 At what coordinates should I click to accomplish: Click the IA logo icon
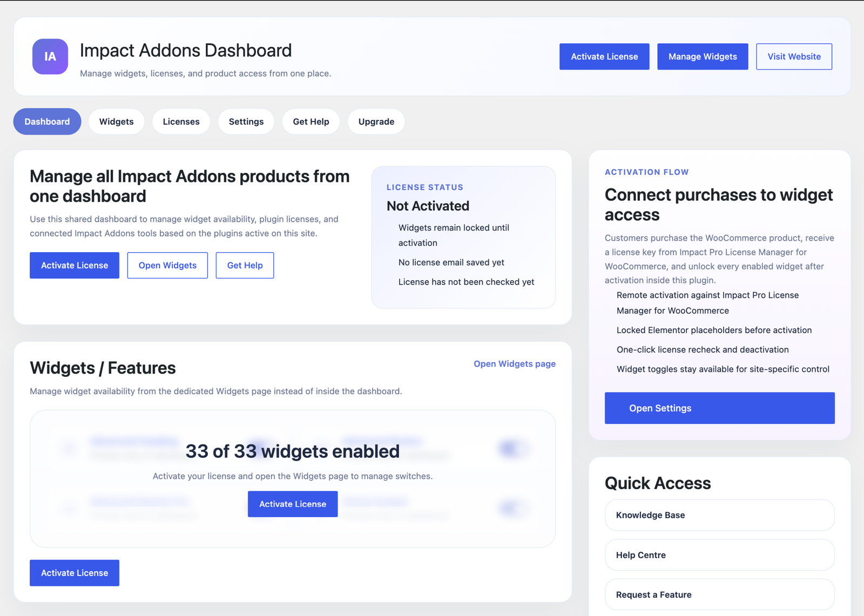click(x=50, y=56)
